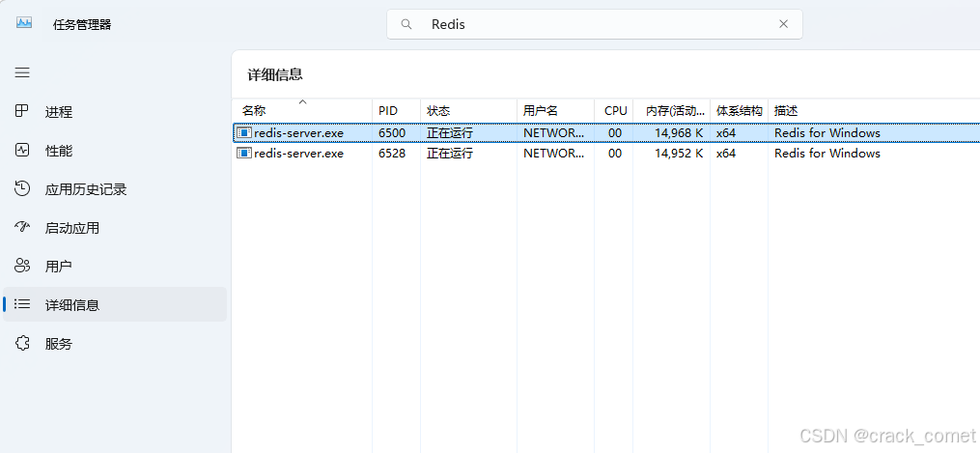
Task: Open the 启动应用 page icon
Action: 22,227
